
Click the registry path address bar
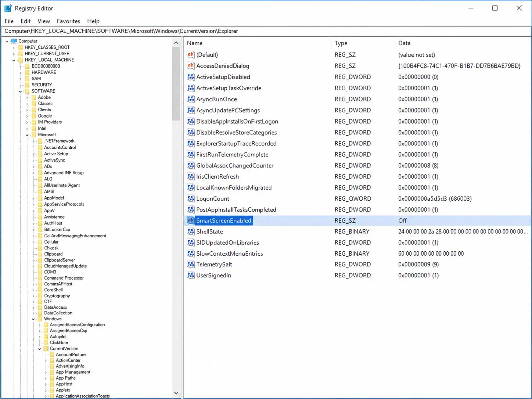point(266,31)
